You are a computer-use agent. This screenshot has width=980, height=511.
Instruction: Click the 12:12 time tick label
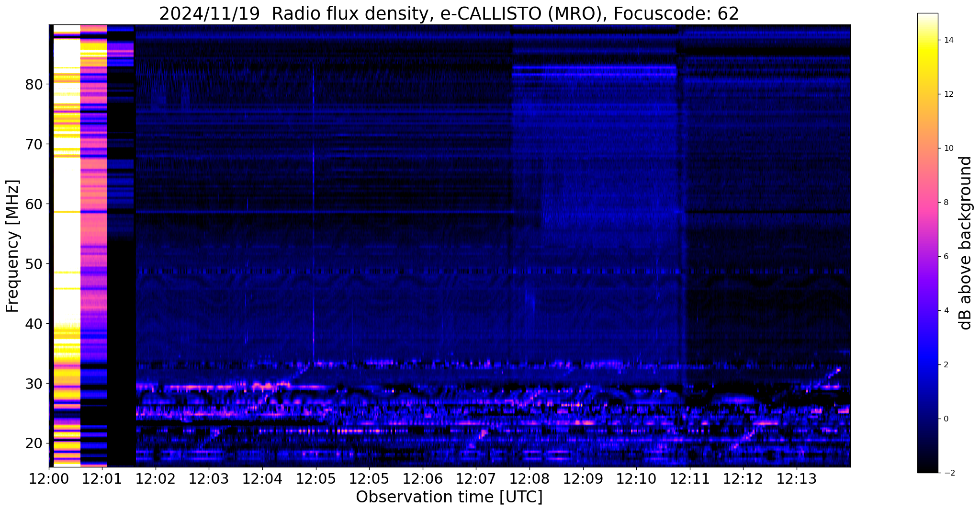[743, 478]
